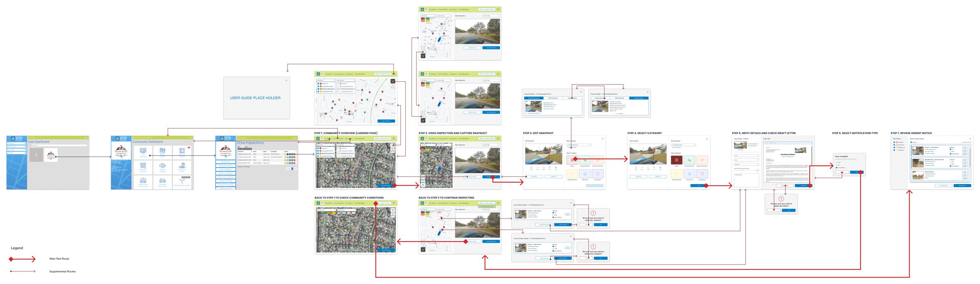Click Next button in Step 4
Viewport: 980px width, 284px height.
tap(699, 186)
